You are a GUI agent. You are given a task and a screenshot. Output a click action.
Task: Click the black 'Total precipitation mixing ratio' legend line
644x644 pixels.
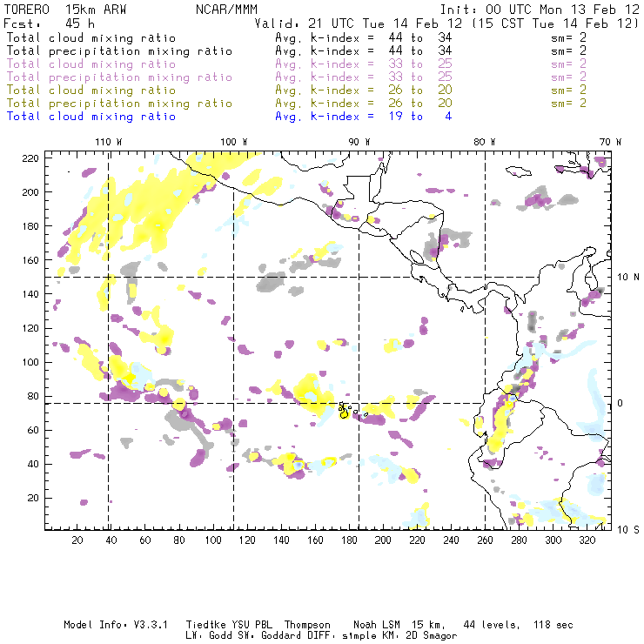[119, 51]
